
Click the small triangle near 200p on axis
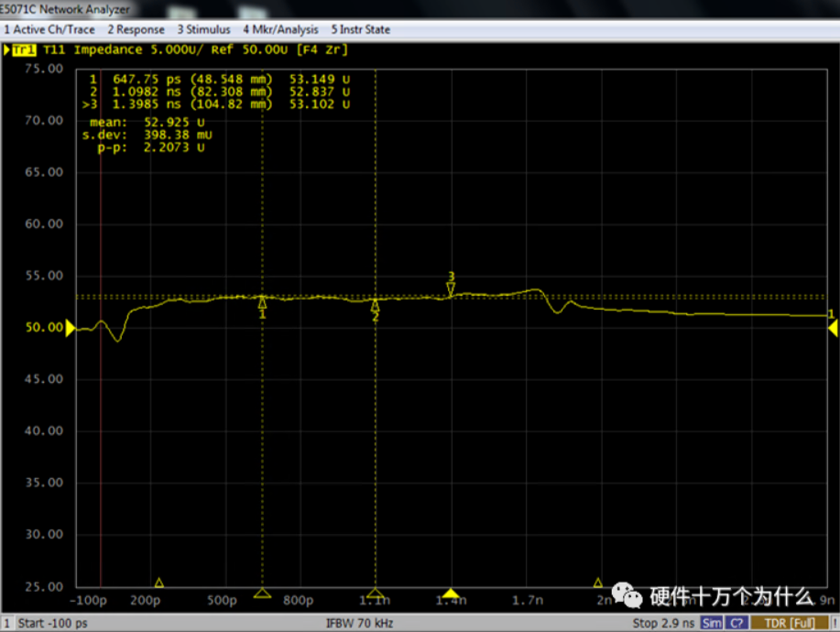(159, 583)
